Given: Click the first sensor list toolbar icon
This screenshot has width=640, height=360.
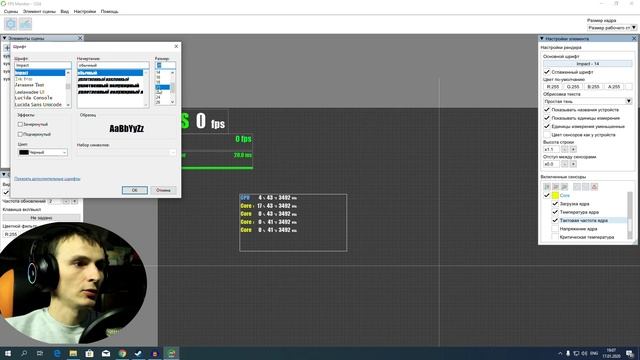Looking at the screenshot, I should pyautogui.click(x=547, y=187).
